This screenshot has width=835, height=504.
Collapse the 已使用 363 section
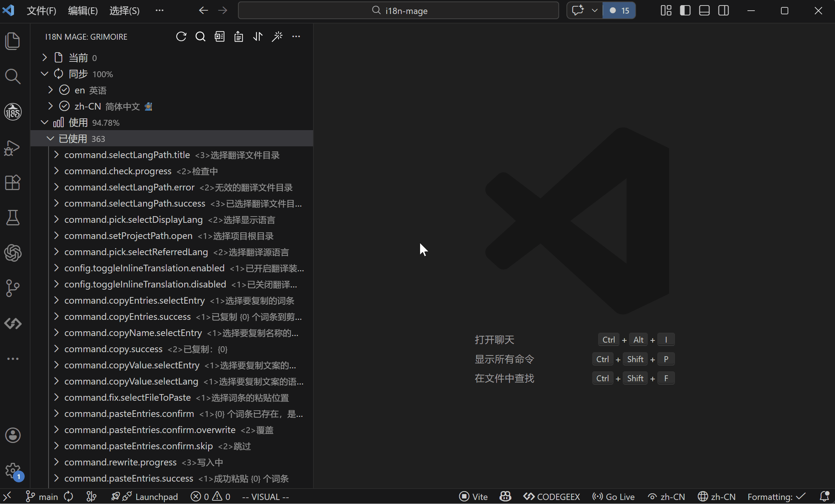coord(50,139)
